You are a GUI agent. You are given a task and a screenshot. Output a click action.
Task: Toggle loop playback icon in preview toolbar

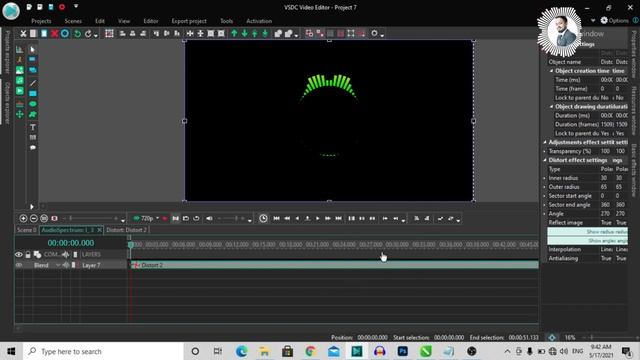click(x=196, y=218)
